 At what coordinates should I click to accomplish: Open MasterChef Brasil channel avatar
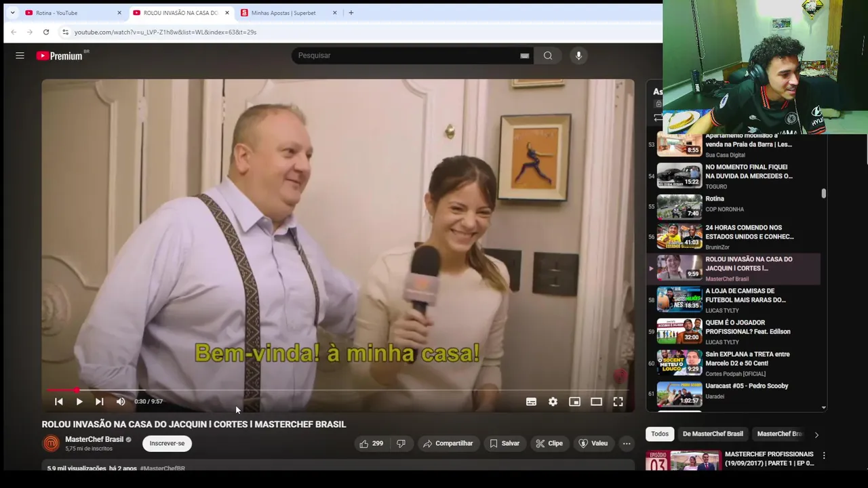(x=51, y=443)
